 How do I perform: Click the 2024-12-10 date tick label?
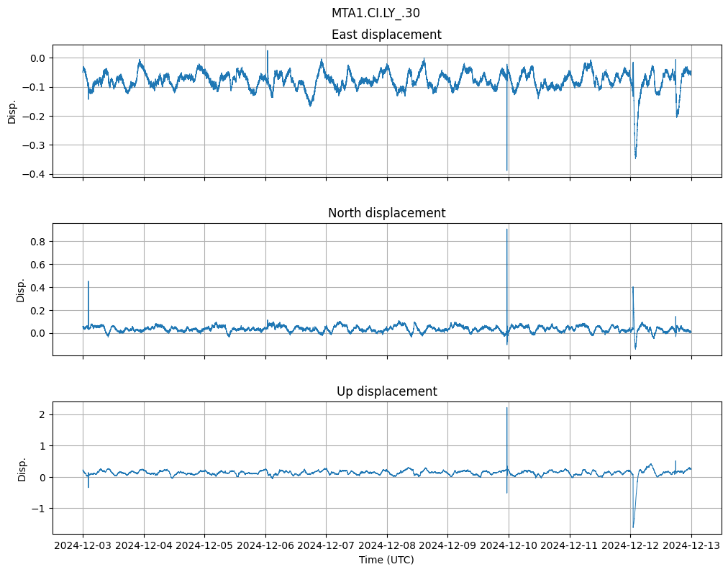point(509,546)
